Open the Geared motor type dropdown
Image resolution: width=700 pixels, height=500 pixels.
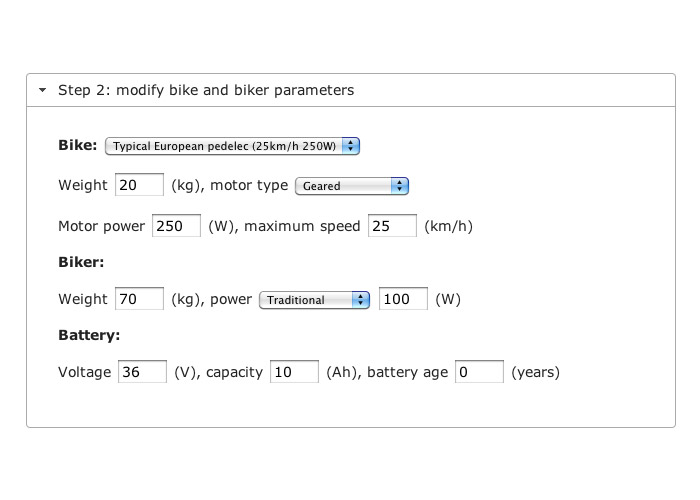pyautogui.click(x=352, y=186)
